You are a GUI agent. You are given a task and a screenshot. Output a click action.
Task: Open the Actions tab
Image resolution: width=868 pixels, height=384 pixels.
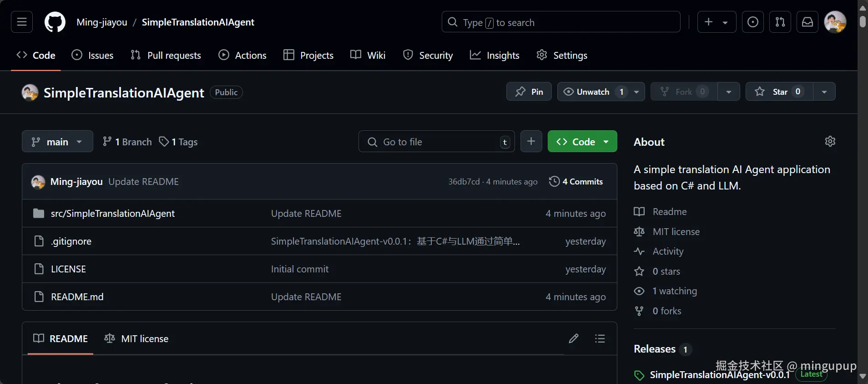[x=242, y=55]
